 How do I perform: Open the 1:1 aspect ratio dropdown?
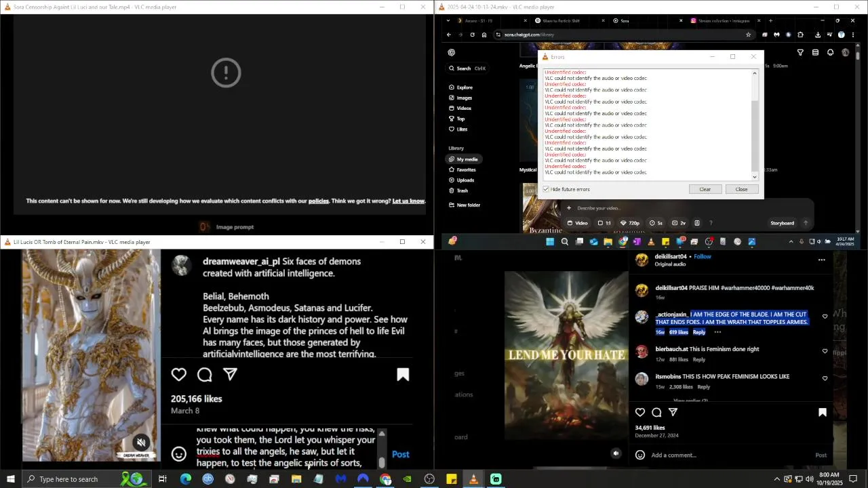click(x=604, y=223)
